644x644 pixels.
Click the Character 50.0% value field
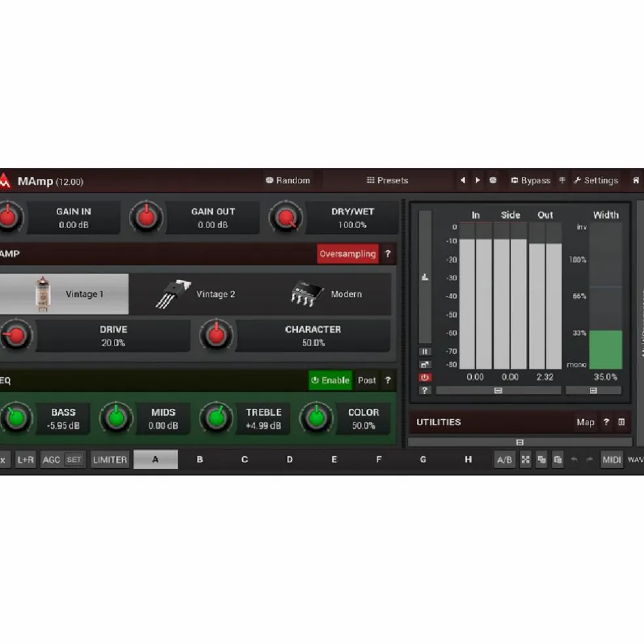tap(313, 336)
